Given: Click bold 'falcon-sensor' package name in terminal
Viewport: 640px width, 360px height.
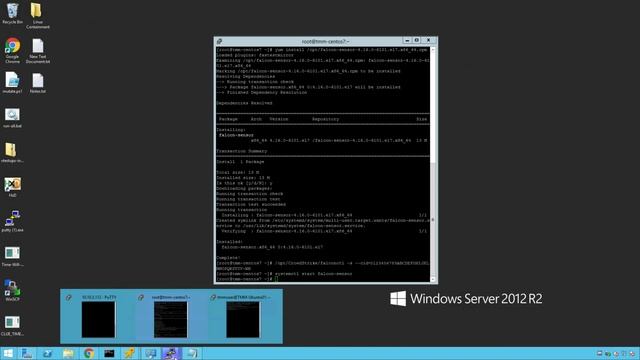Looking at the screenshot, I should tap(236, 135).
